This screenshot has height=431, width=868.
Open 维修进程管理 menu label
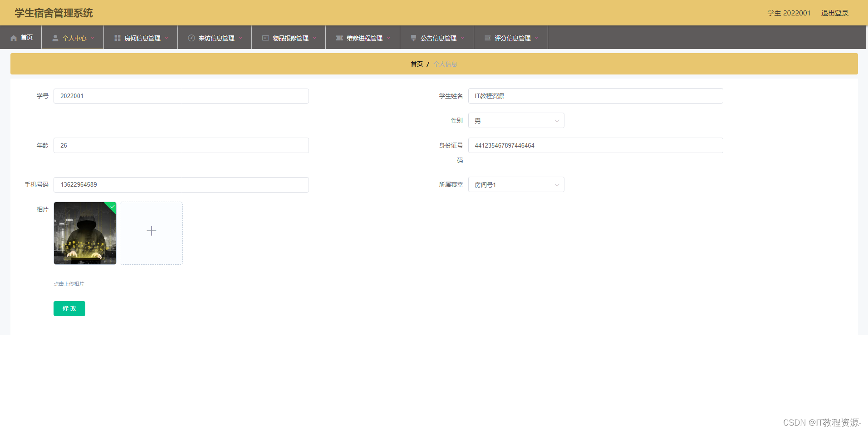coord(364,38)
